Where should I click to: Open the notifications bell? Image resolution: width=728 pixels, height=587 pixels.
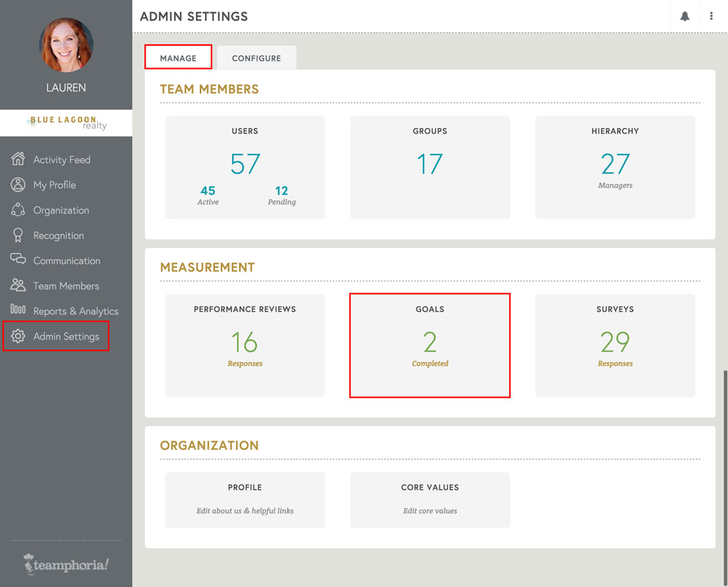coord(685,16)
